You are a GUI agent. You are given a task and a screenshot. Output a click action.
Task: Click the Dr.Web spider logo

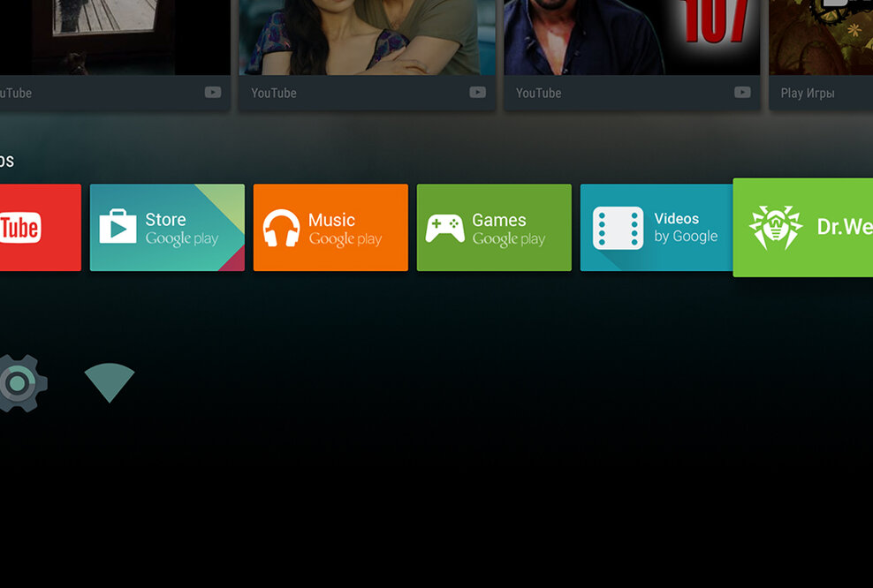click(x=775, y=228)
